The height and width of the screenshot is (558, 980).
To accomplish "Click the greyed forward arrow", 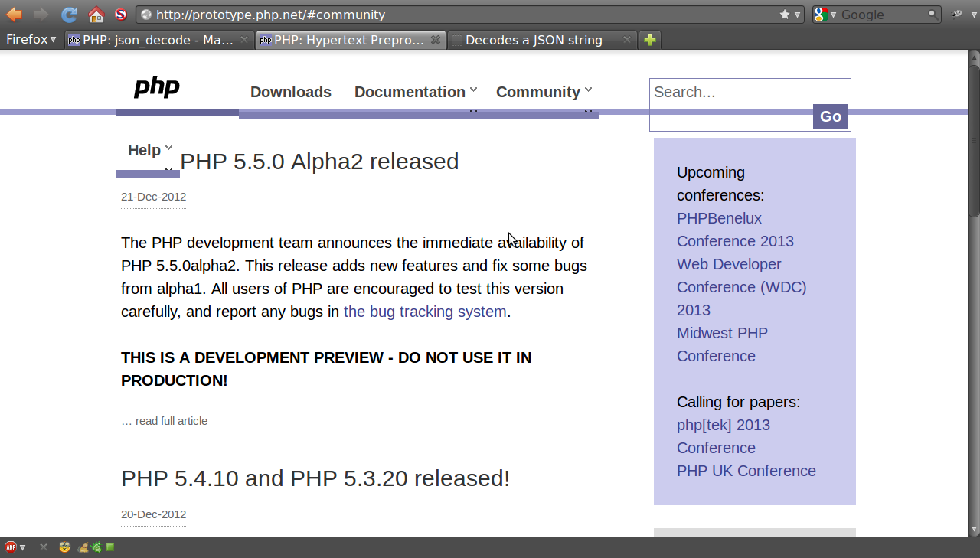I will pos(41,14).
